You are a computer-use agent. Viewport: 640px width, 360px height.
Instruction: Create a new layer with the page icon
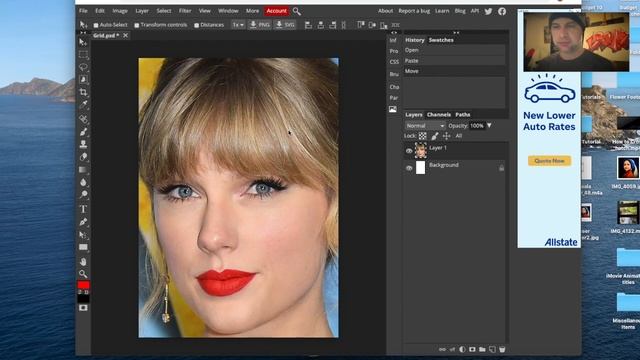pos(492,349)
